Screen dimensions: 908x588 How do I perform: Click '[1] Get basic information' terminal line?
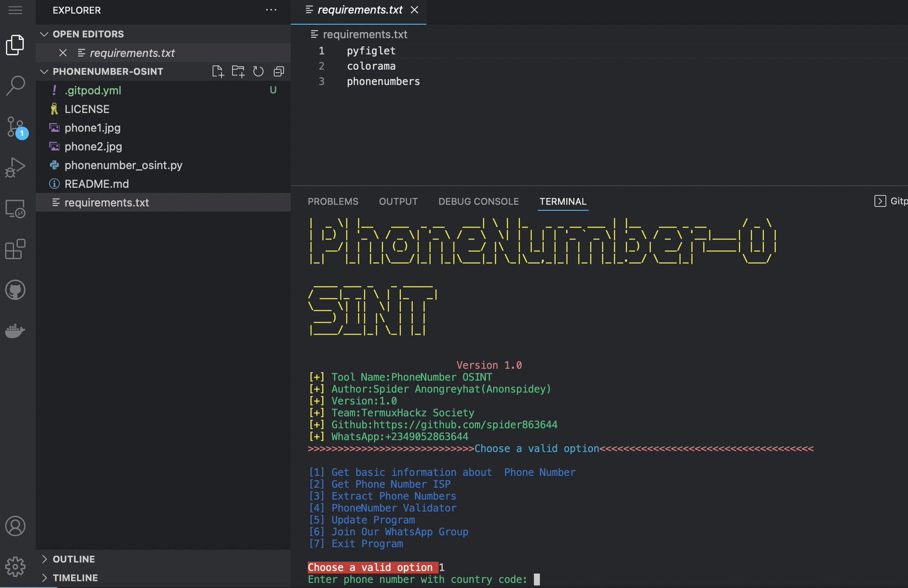tap(442, 472)
